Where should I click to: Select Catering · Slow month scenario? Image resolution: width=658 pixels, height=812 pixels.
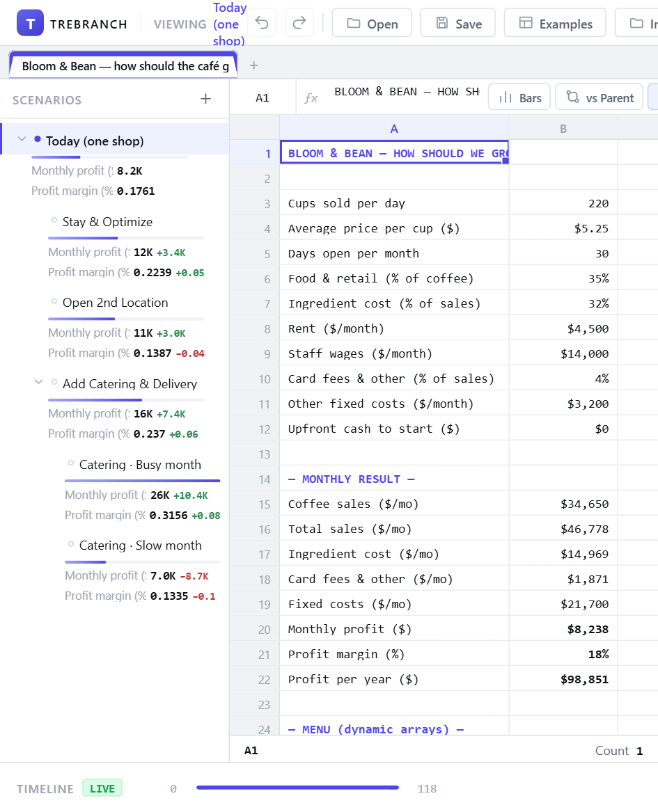click(141, 546)
